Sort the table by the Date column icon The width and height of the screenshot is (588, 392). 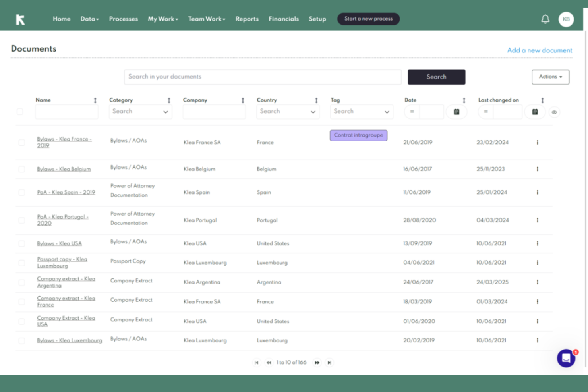[463, 100]
